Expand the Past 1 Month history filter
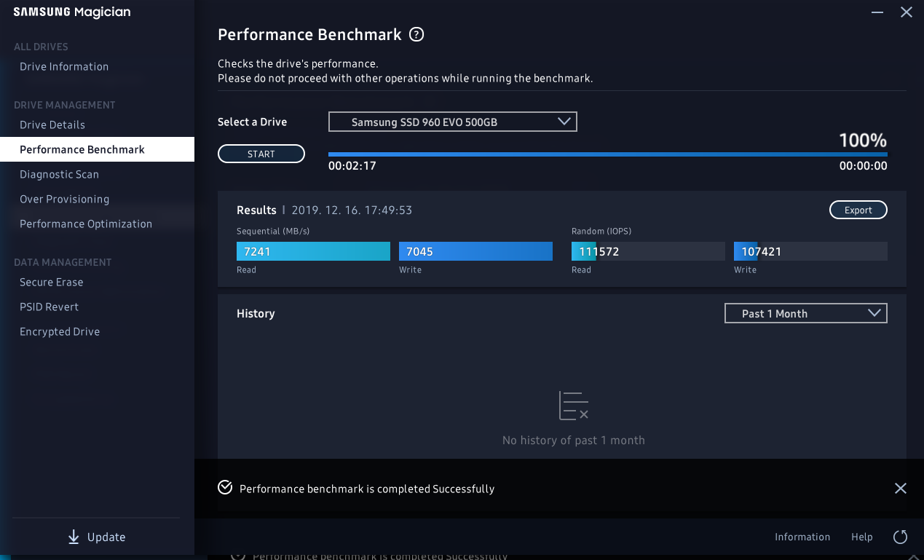This screenshot has width=924, height=560. click(x=806, y=313)
